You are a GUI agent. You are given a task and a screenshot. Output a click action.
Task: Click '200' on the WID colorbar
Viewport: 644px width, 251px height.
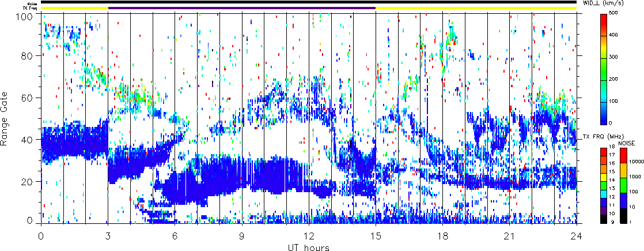[x=615, y=79]
